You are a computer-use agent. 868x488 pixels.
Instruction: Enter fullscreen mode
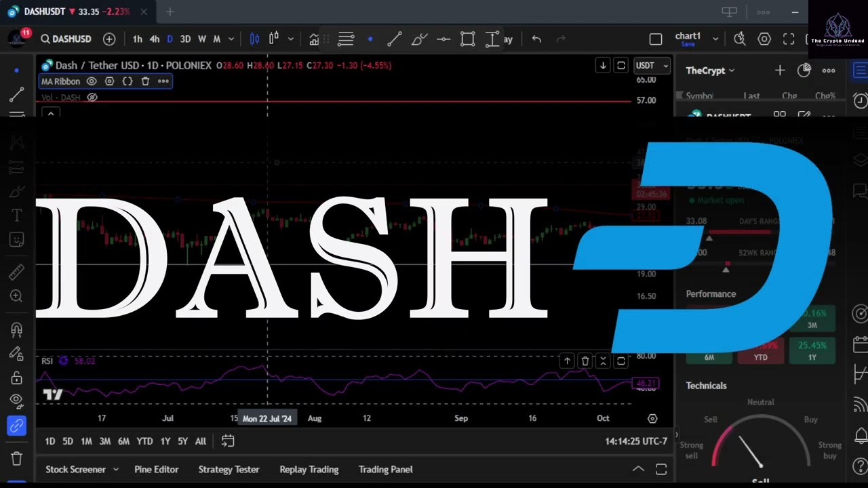pyautogui.click(x=789, y=39)
